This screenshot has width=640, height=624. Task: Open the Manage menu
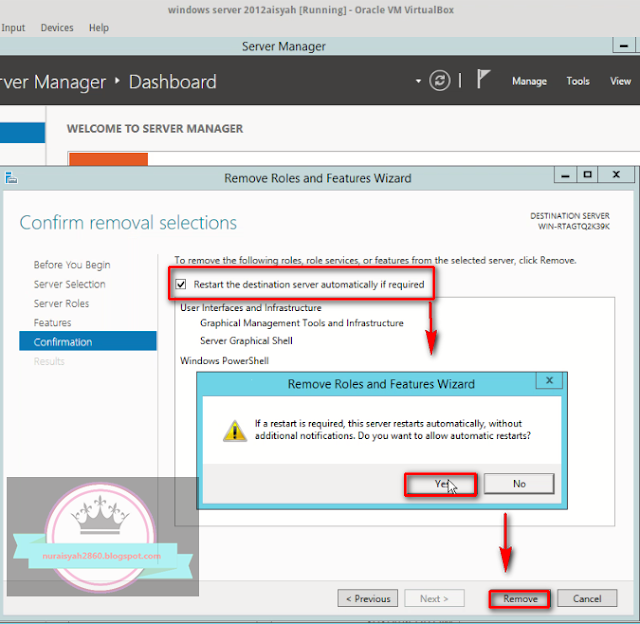[529, 81]
